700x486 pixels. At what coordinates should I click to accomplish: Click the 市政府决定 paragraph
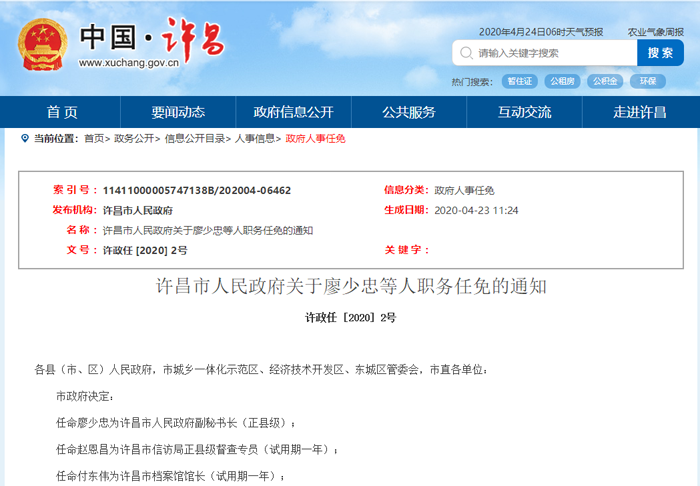click(x=85, y=396)
